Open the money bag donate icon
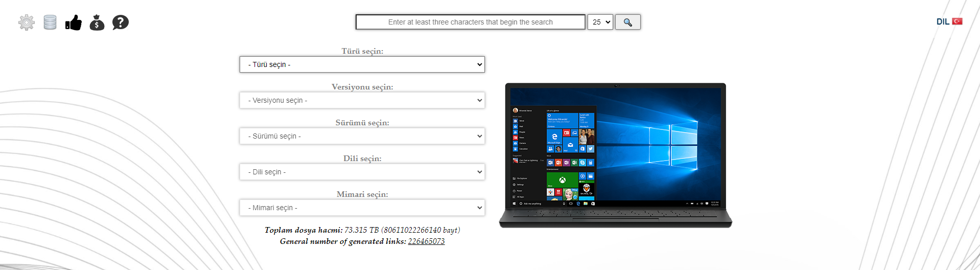The image size is (980, 270). click(x=97, y=22)
